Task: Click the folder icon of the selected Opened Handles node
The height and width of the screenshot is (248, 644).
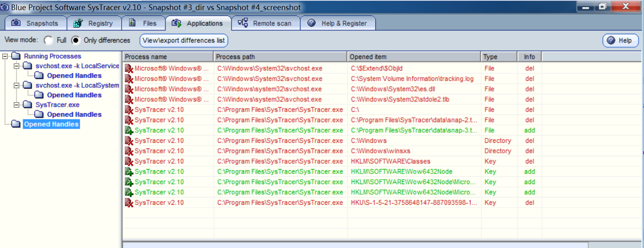Action: click(x=16, y=124)
